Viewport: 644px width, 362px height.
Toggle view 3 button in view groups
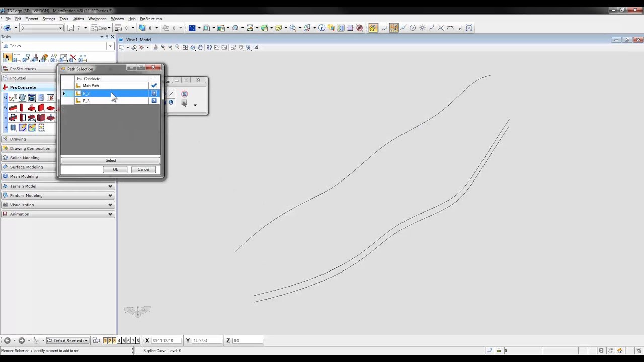[114, 341]
